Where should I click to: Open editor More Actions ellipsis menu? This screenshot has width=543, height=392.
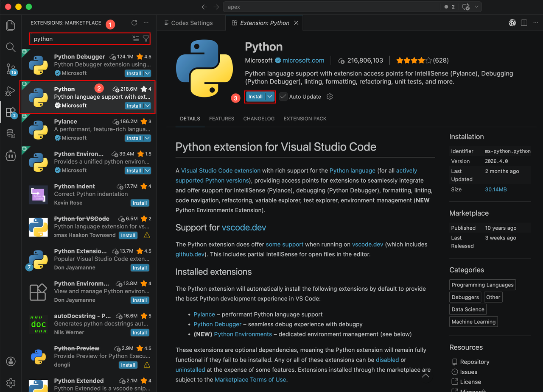pos(535,23)
